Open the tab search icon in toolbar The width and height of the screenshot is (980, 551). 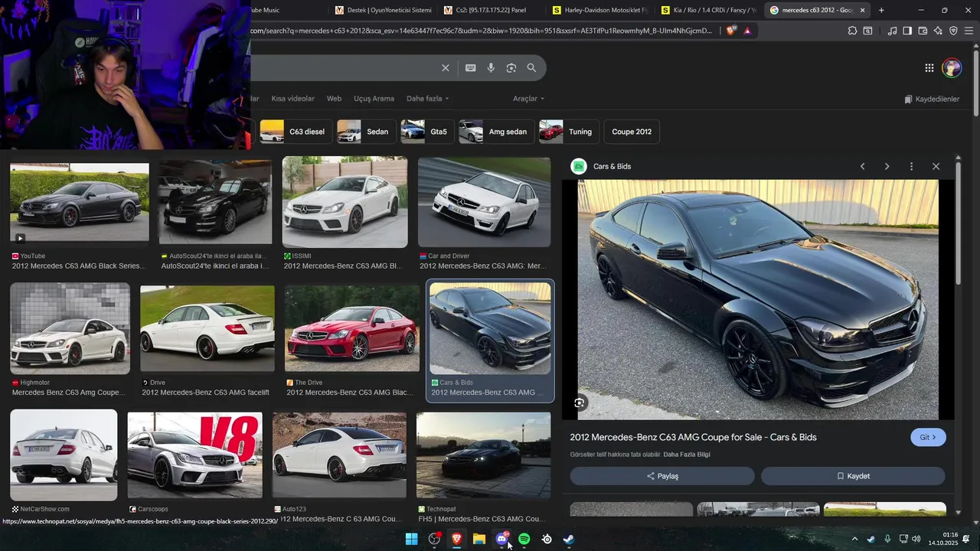(867, 31)
